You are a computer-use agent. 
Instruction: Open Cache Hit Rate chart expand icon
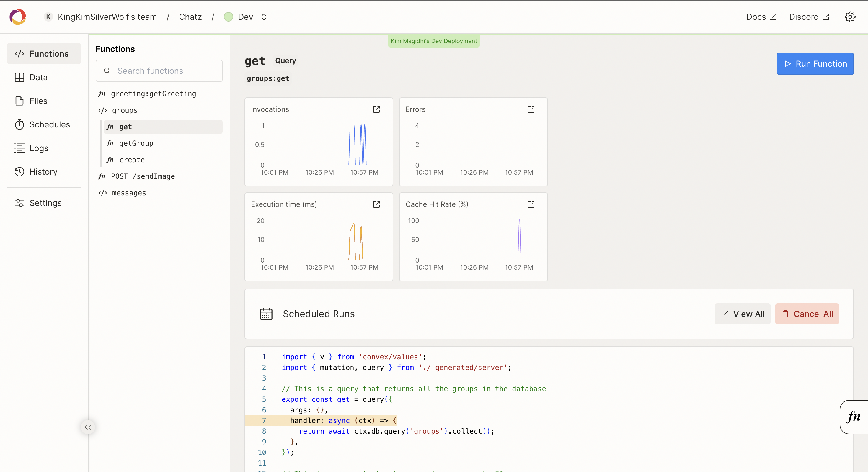pos(531,204)
